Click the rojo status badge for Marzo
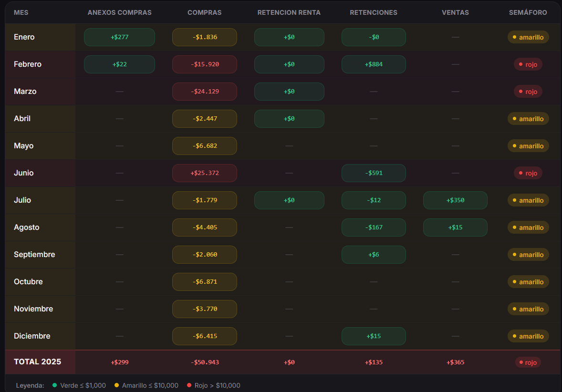562x392 pixels. point(528,92)
